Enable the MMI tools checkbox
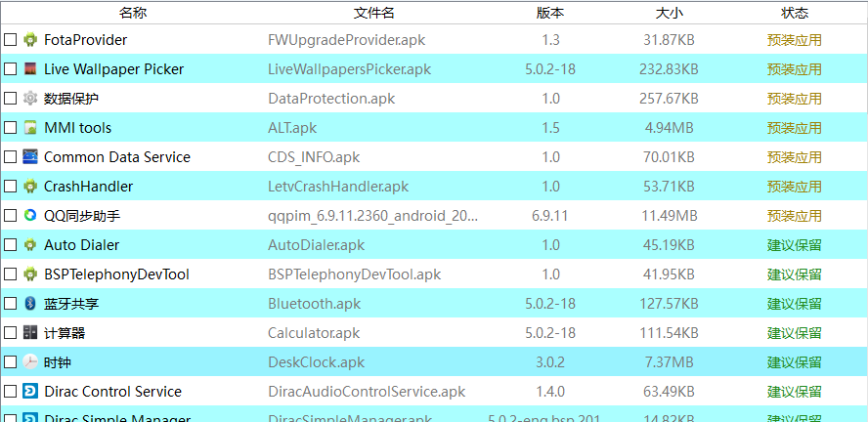The image size is (868, 422). click(10, 128)
